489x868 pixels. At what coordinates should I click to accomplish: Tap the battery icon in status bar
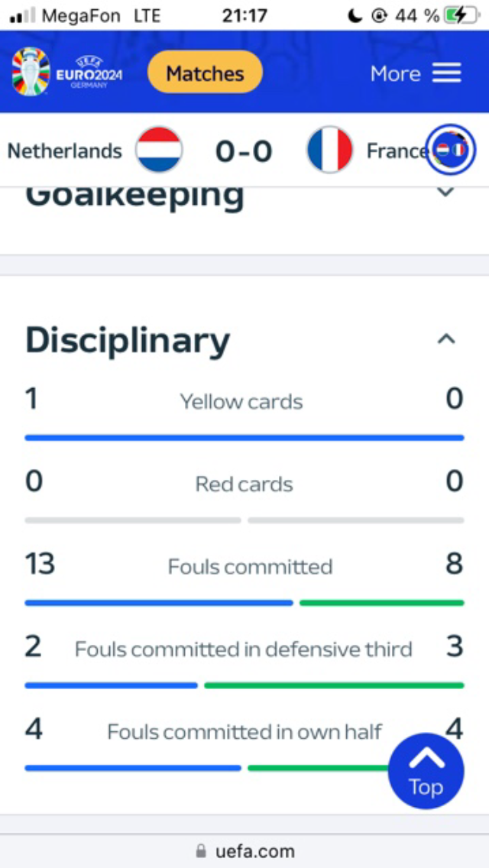point(464,15)
